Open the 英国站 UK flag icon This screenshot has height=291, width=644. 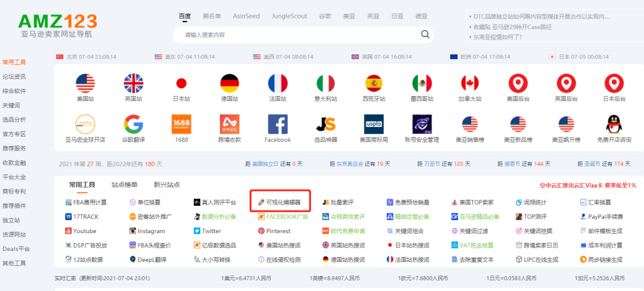pos(134,83)
